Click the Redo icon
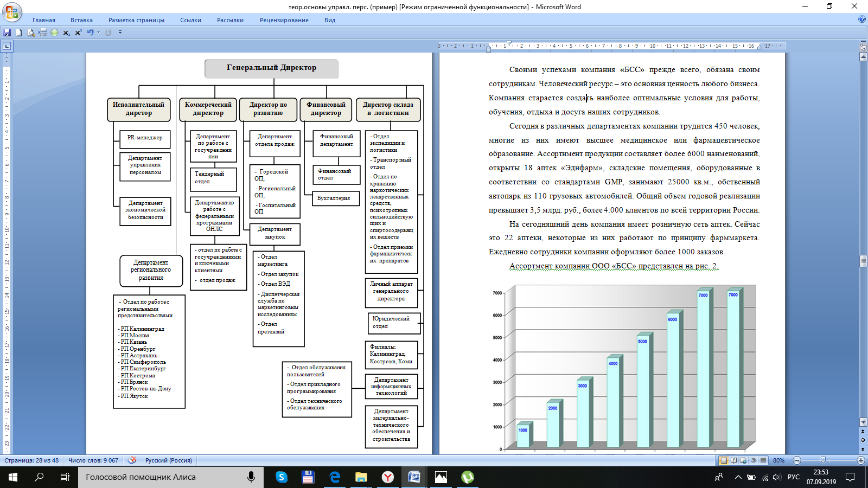 tap(108, 33)
